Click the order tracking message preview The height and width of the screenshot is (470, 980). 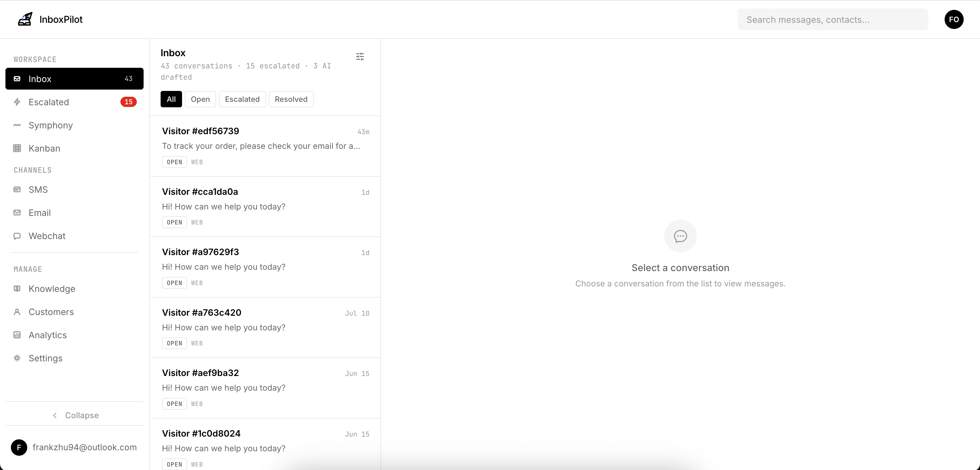tap(261, 146)
